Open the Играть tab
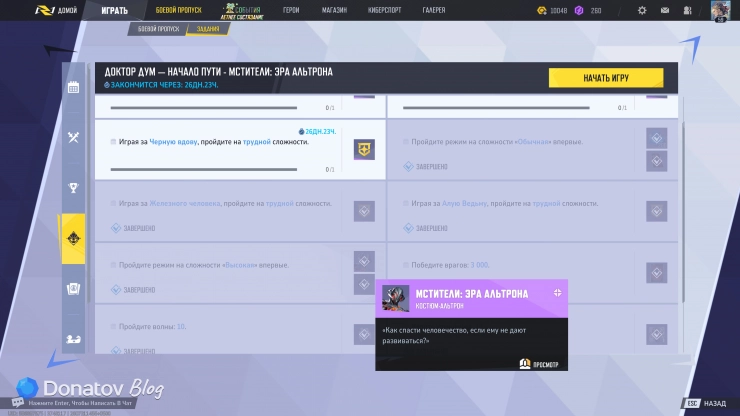The image size is (740, 416). 114,10
